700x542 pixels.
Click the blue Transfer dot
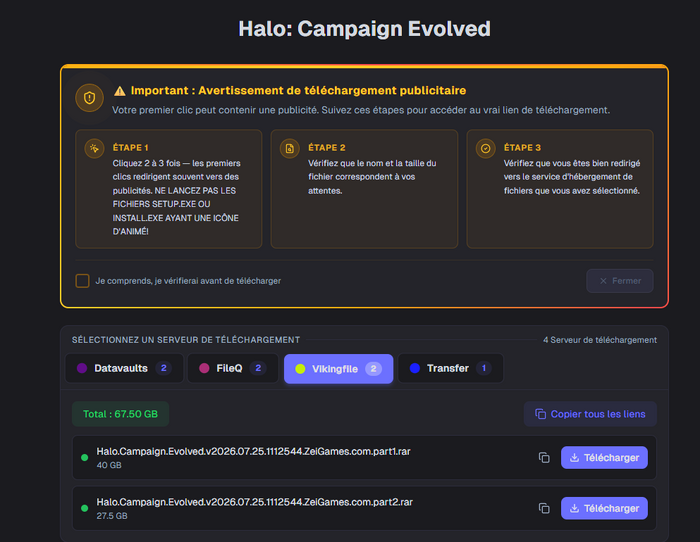[x=415, y=368]
